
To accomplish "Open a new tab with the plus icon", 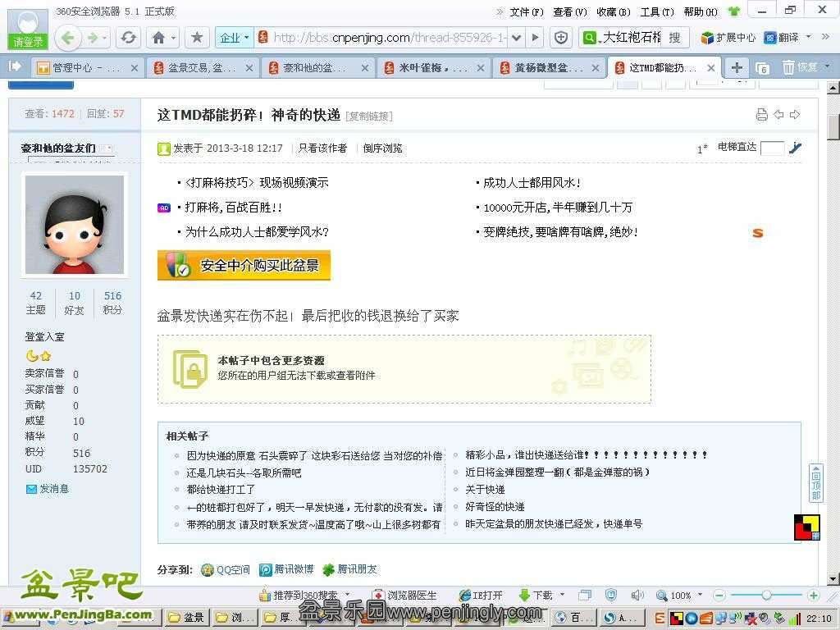I will pos(737,68).
